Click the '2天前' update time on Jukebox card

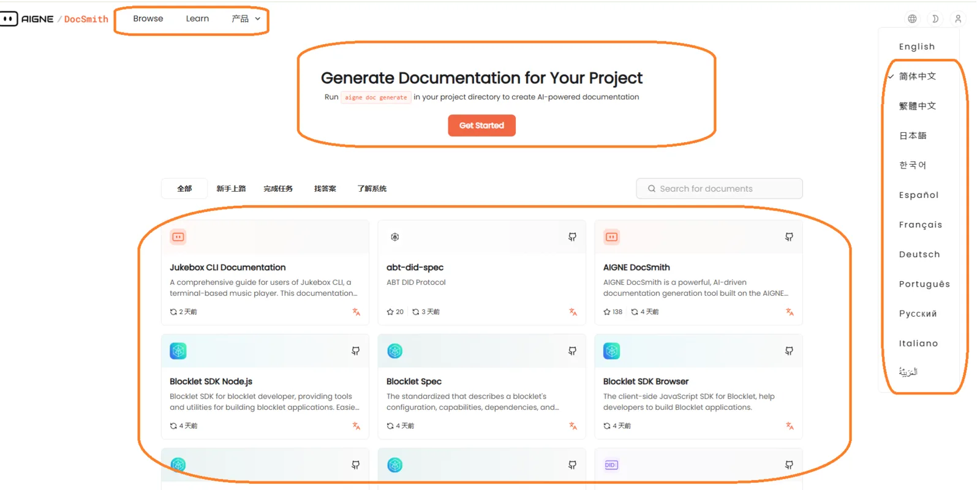point(188,312)
